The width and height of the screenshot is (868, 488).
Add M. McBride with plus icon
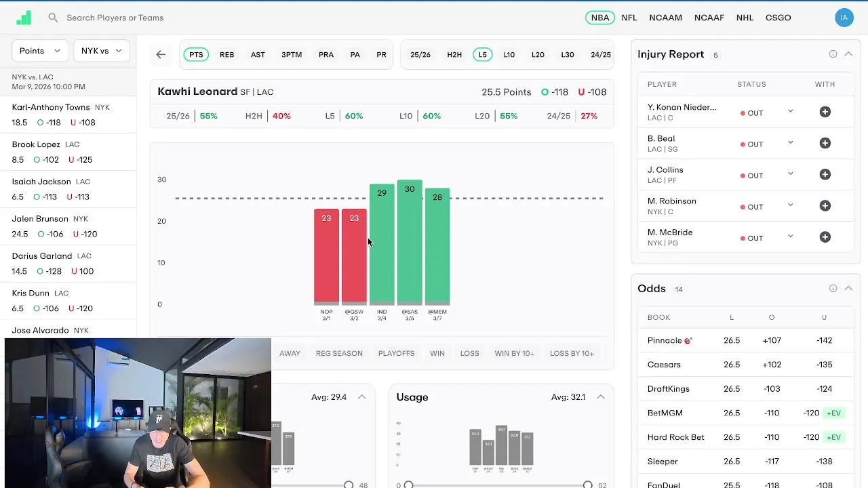point(825,237)
